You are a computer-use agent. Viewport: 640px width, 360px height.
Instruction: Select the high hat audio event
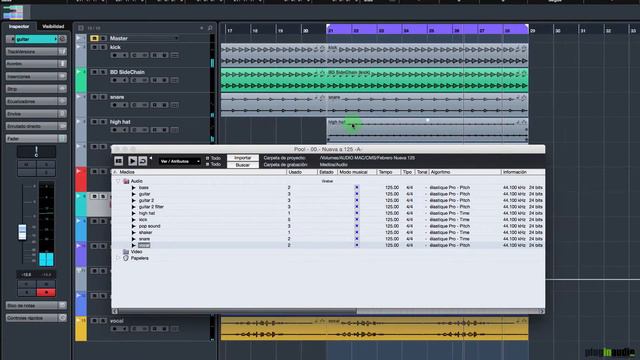[427, 130]
